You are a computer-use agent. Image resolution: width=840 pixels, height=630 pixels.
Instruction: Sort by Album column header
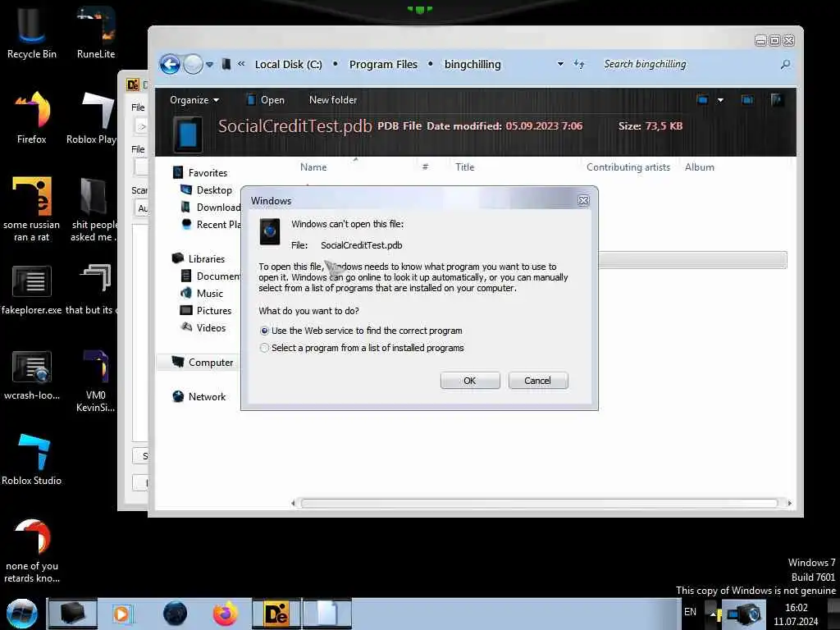pos(699,167)
